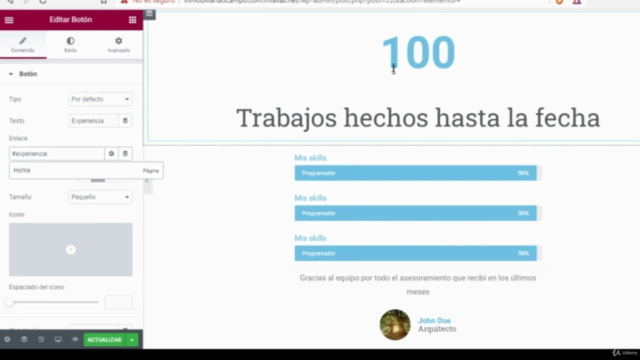640x360 pixels.
Task: Switch to the Estilo tab
Action: [x=70, y=44]
